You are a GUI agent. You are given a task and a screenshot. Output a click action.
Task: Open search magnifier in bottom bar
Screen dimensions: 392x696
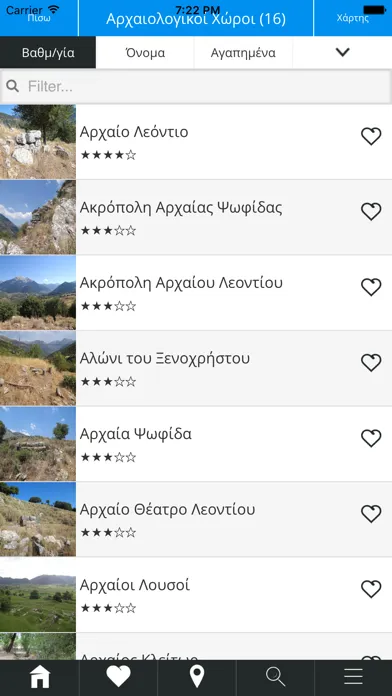click(275, 678)
